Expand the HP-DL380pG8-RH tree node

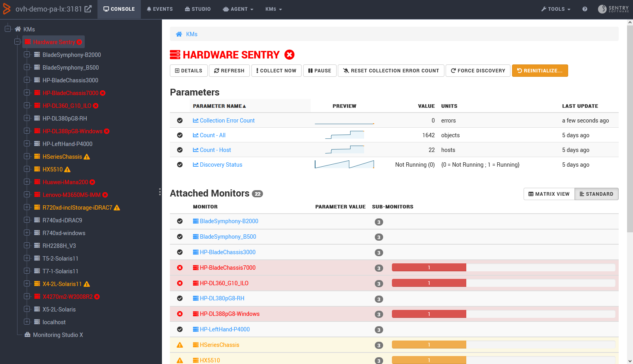pyautogui.click(x=27, y=118)
